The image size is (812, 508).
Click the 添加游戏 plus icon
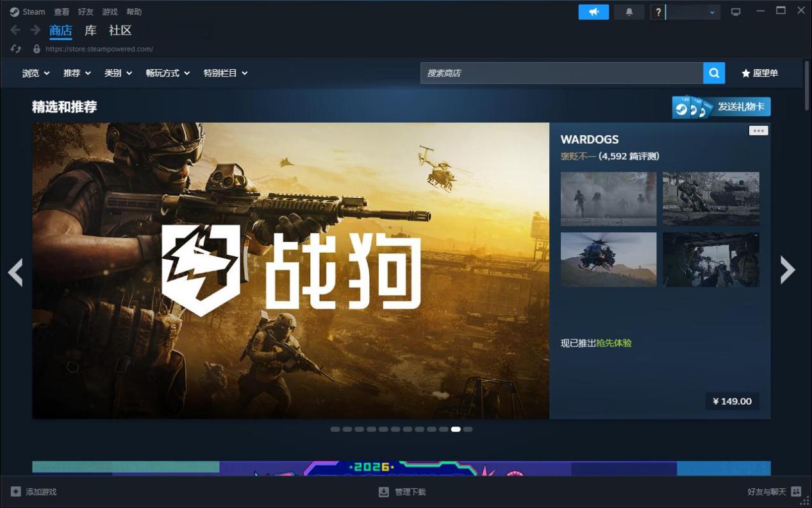coord(16,491)
